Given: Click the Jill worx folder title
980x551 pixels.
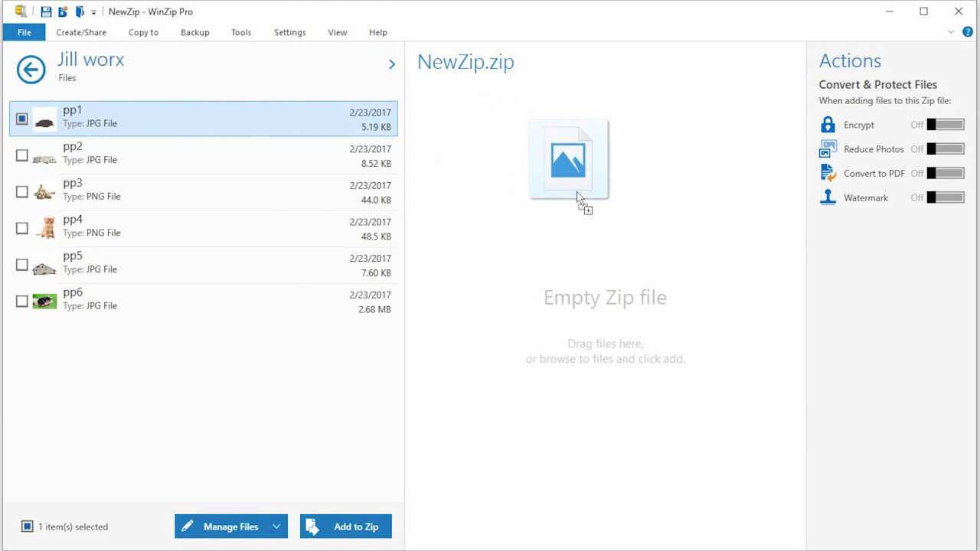Looking at the screenshot, I should [x=91, y=60].
